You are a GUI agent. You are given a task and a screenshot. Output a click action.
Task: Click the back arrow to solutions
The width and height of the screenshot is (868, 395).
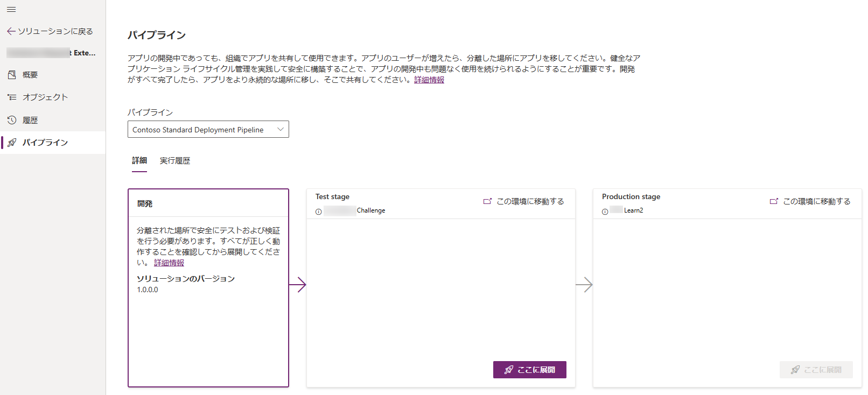pos(11,31)
